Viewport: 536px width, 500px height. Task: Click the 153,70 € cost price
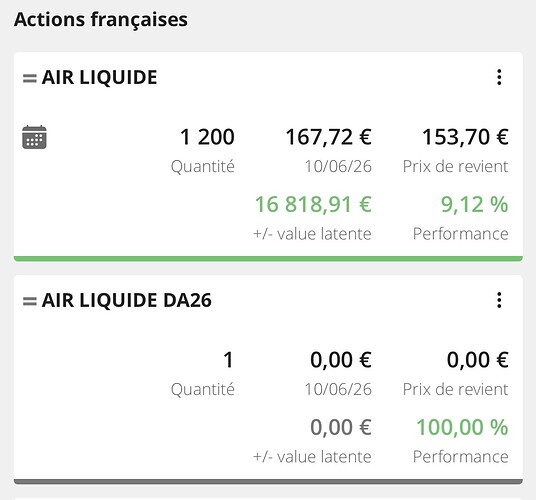tap(465, 137)
